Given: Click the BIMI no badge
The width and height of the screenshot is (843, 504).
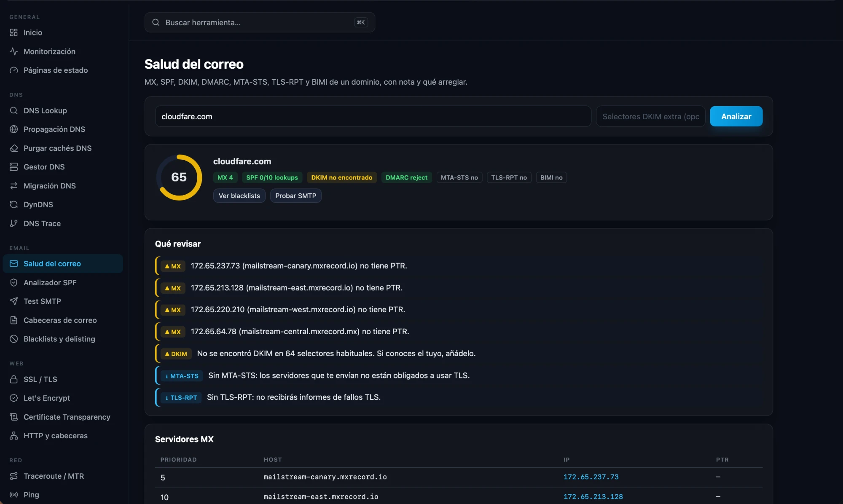Looking at the screenshot, I should click(551, 177).
